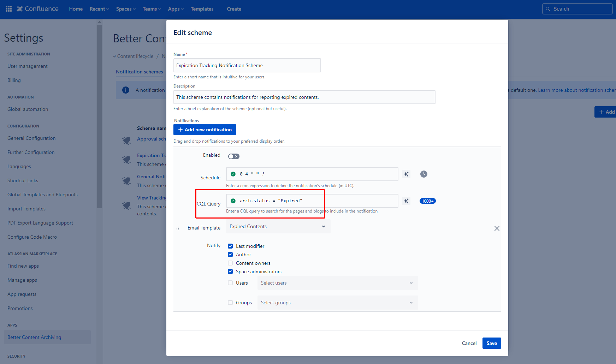The height and width of the screenshot is (364, 616).
Task: Enable the notification with the Enabled toggle
Action: pos(233,156)
